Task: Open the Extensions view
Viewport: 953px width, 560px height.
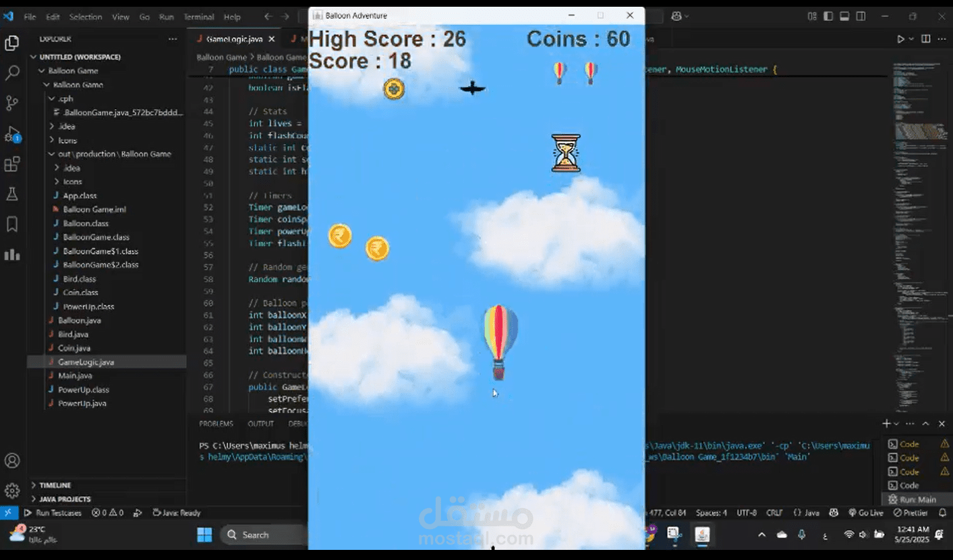Action: (11, 164)
